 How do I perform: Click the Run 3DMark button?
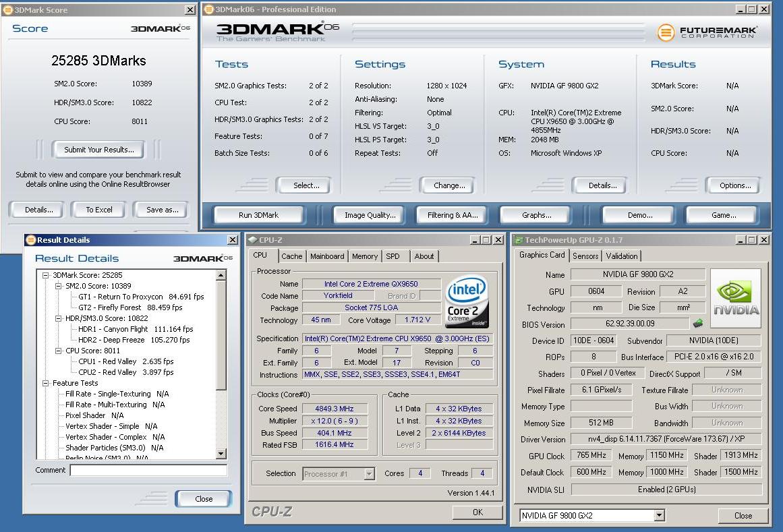pyautogui.click(x=259, y=215)
